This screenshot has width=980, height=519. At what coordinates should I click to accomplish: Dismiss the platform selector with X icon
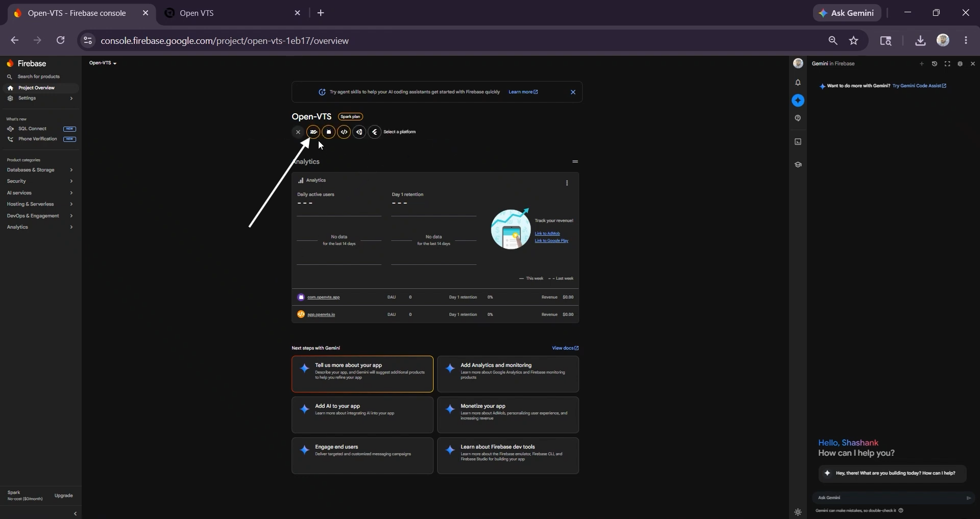click(x=298, y=132)
